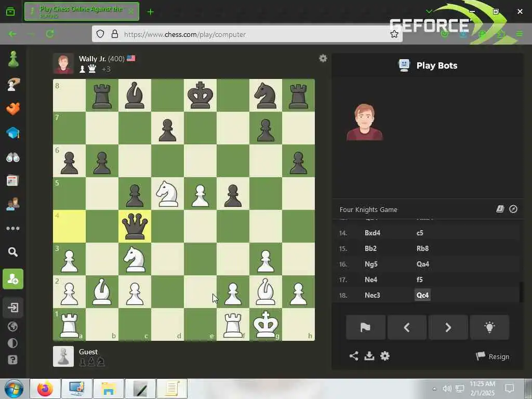The image size is (532, 399).
Task: Show hidden tray icons arrow
Action: click(434, 389)
